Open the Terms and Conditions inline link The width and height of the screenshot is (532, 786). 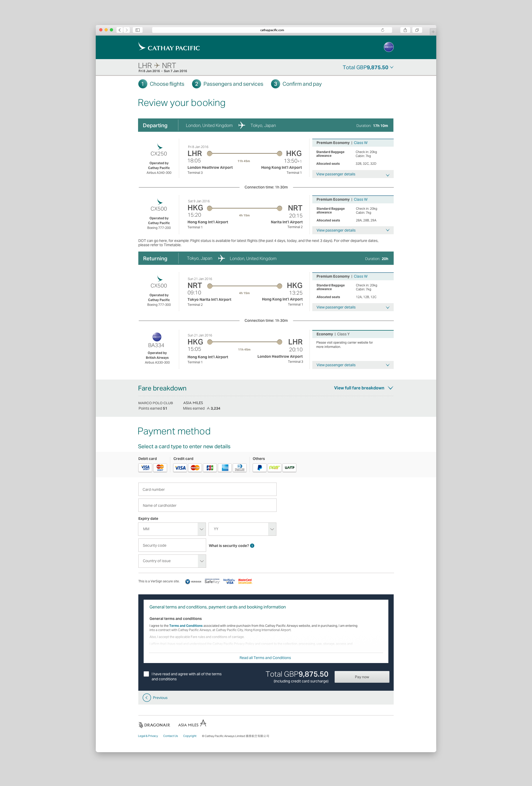click(186, 626)
